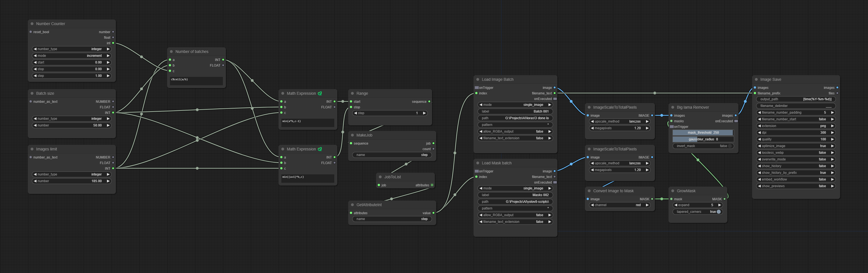Viewport: 868px width, 273px height.
Task: Click the attributes output port on JobToList
Action: [432, 185]
